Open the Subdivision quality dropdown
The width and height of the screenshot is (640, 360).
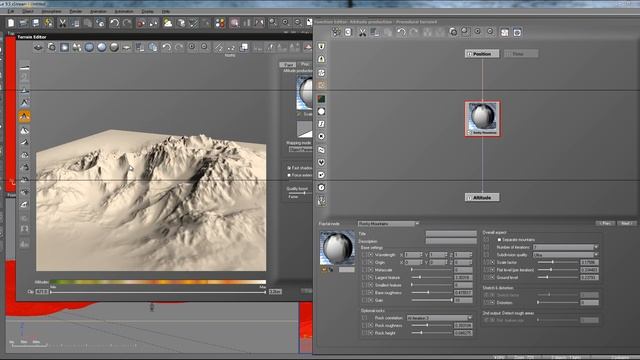(566, 255)
